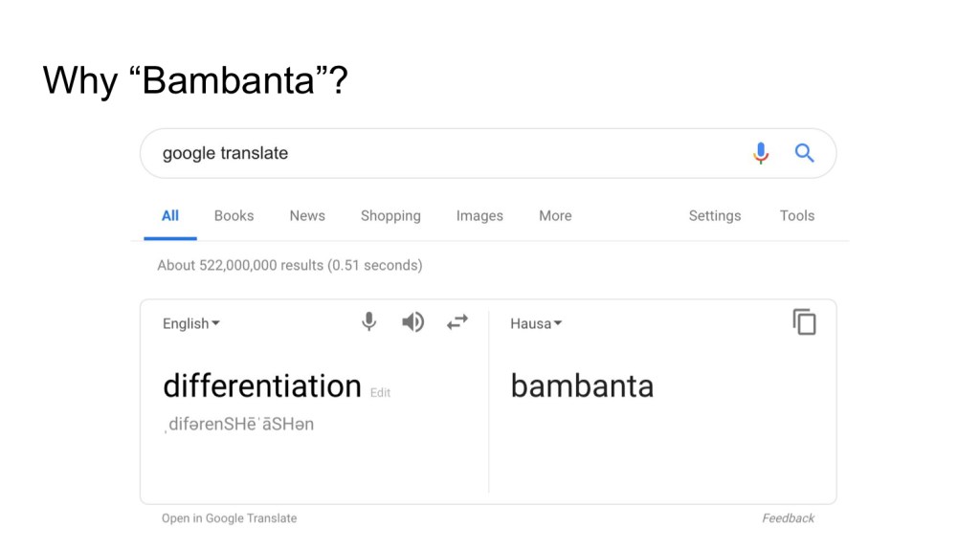
Task: Click the voice search microphone in search bar
Action: coord(761,153)
